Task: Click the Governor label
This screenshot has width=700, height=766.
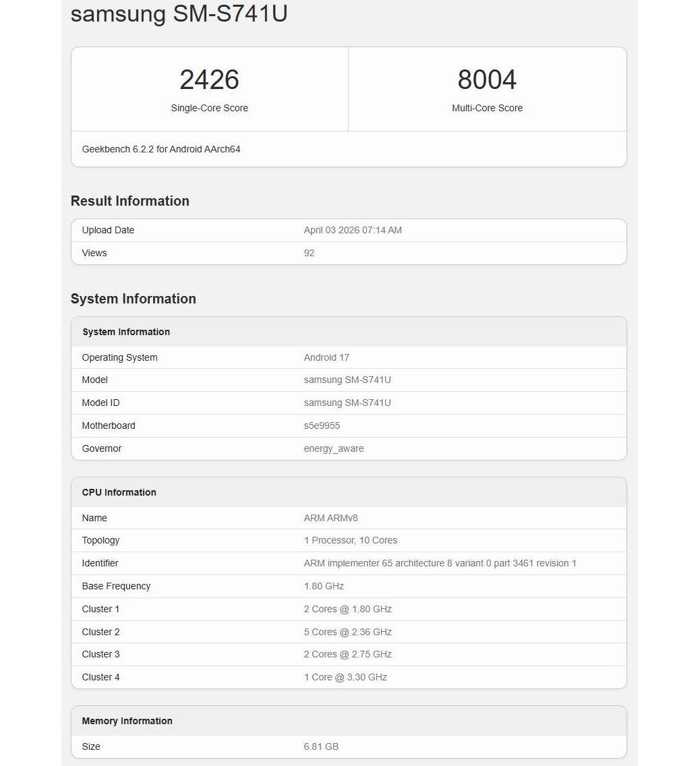Action: (102, 448)
